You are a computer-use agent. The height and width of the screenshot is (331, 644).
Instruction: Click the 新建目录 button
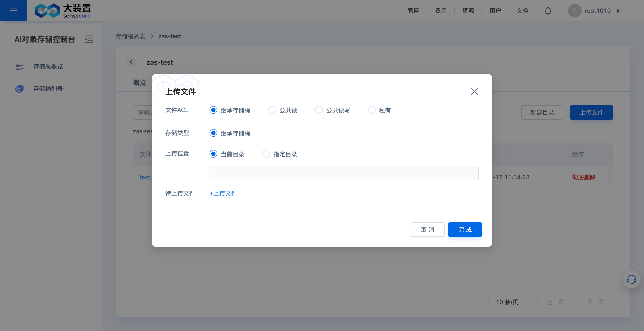point(542,112)
